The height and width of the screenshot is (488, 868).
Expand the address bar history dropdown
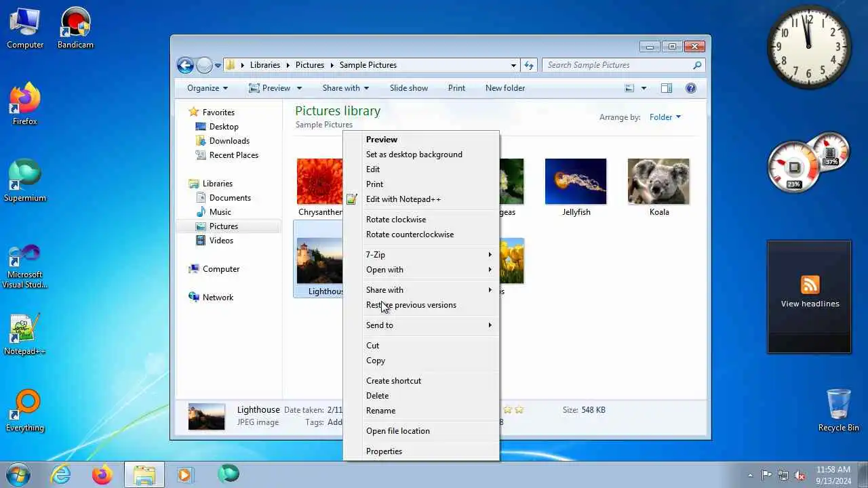click(x=513, y=65)
